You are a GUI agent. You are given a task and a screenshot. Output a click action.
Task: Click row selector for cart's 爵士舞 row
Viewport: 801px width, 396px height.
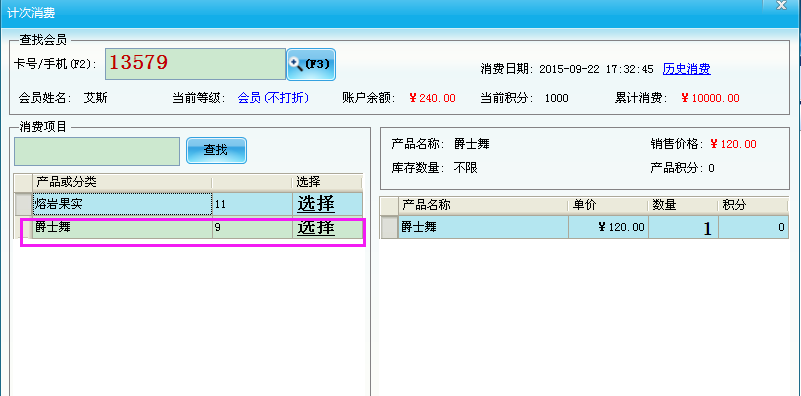[x=389, y=227]
